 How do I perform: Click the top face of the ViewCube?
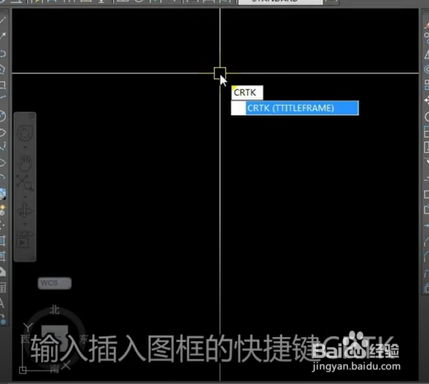(54, 339)
